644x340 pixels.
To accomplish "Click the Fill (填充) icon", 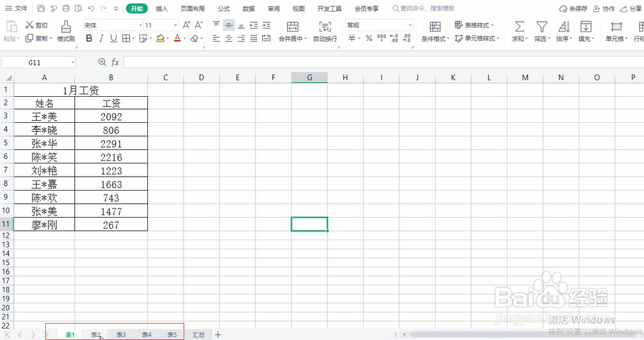I will click(585, 27).
